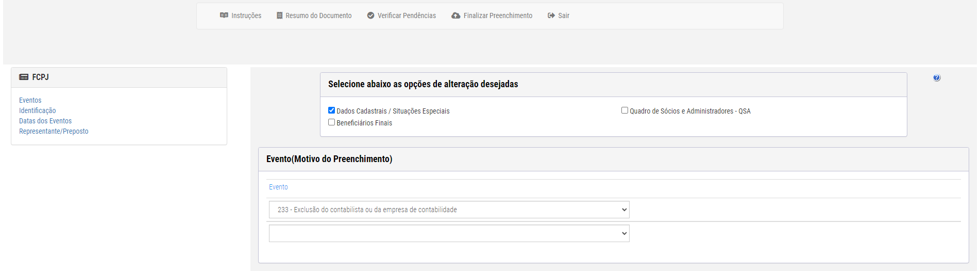This screenshot has height=271, width=980.
Task: Click the Sair exit arrow icon
Action: tap(551, 15)
